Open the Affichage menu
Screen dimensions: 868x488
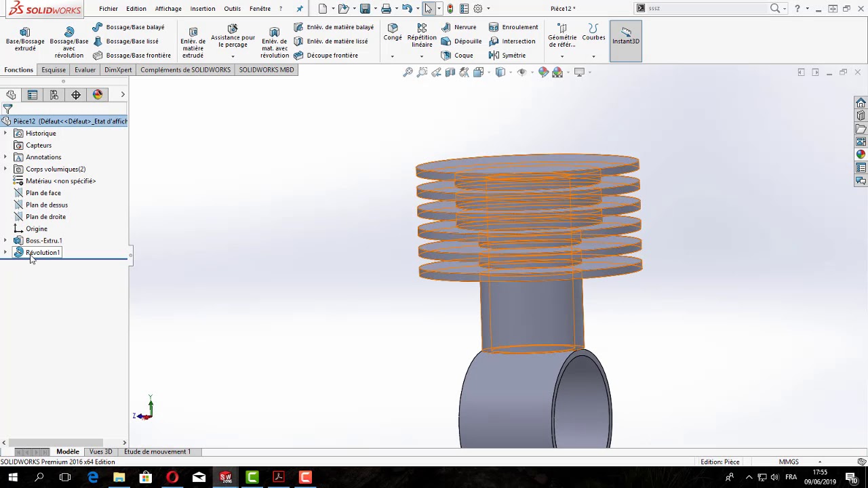[168, 9]
